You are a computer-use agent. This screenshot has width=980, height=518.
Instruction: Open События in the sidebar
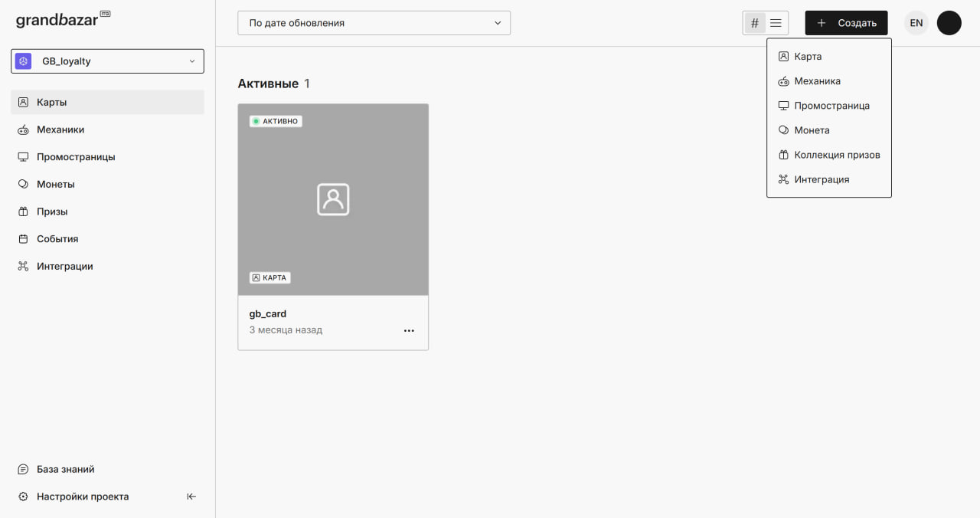click(107, 239)
